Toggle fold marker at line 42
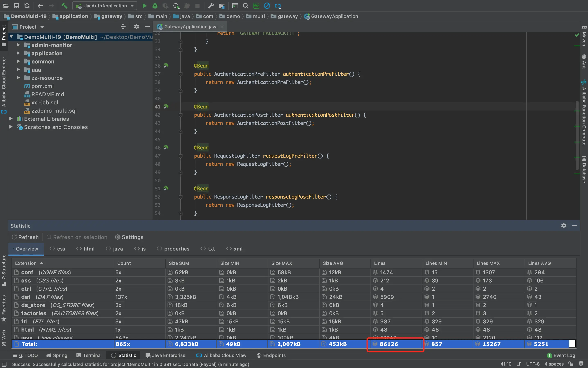 180,115
